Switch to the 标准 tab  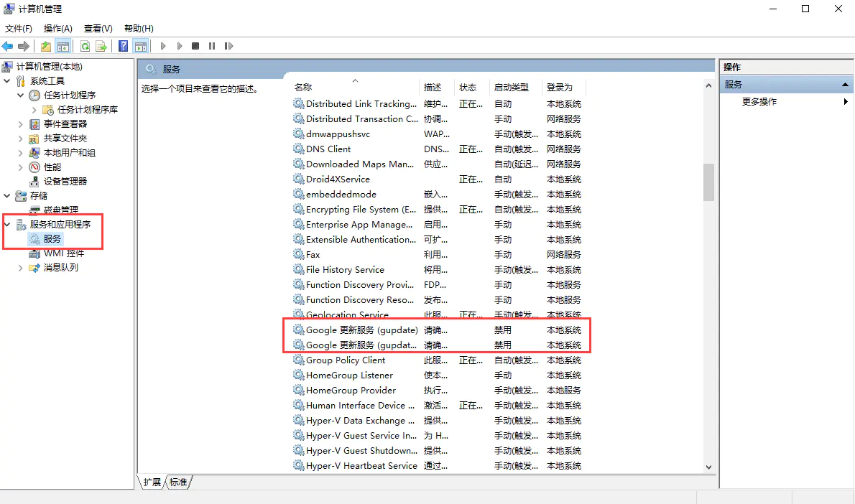(178, 482)
